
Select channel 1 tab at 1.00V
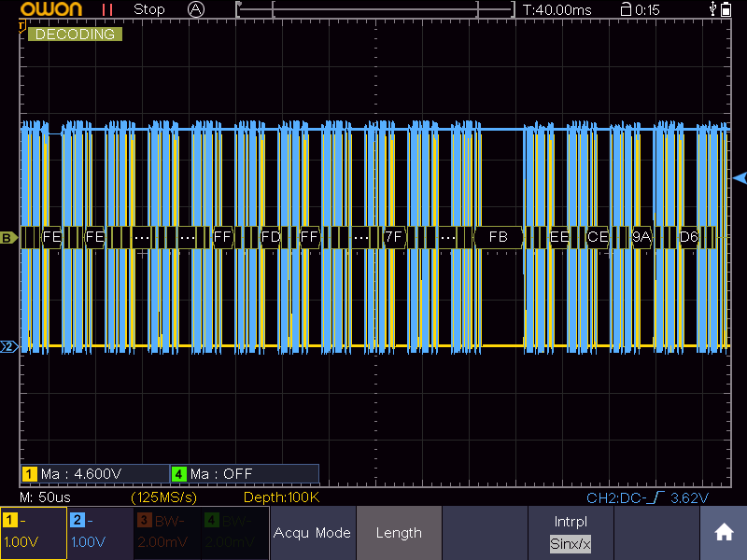click(x=34, y=532)
